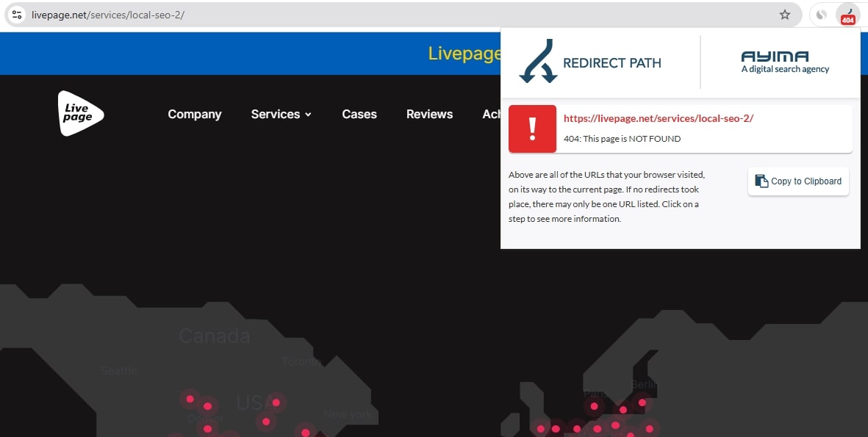Click the yellow Livepage banner text
The height and width of the screenshot is (437, 868).
(464, 54)
